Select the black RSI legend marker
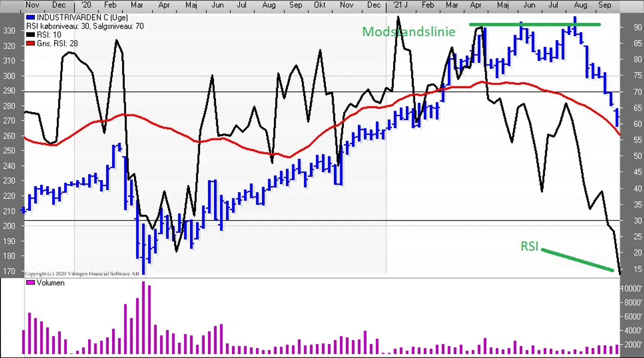Viewport: 644px width, 358px height. [30, 35]
